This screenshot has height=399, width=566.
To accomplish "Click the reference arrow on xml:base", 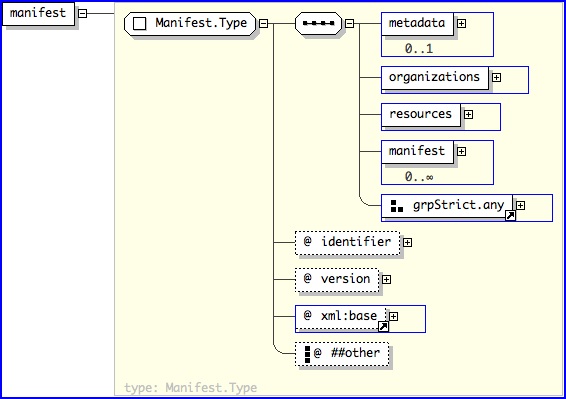I will (383, 326).
